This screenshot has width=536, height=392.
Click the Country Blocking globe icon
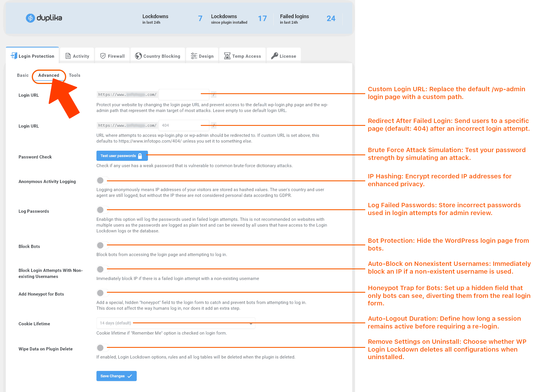point(138,55)
